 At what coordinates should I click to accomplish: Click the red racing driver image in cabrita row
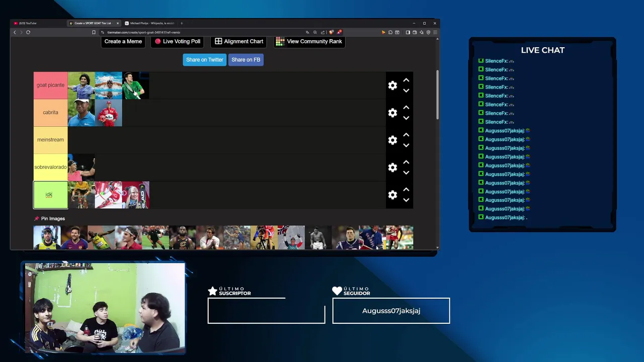pyautogui.click(x=108, y=113)
